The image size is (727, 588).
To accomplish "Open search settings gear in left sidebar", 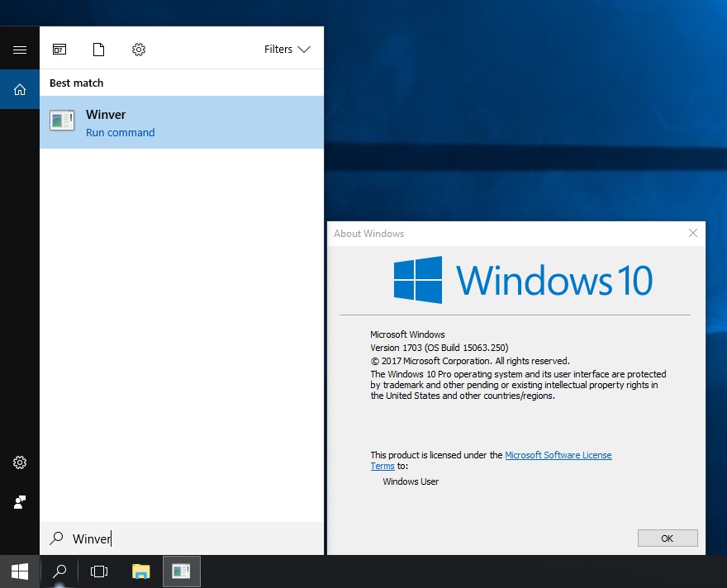I will 20,462.
